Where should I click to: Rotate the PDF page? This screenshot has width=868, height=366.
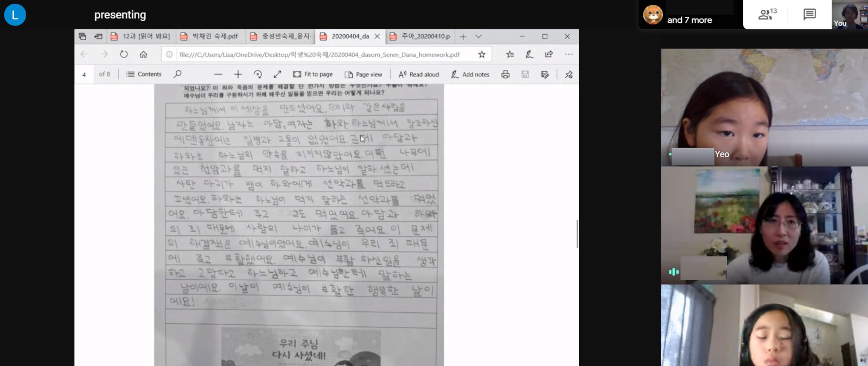coord(258,74)
